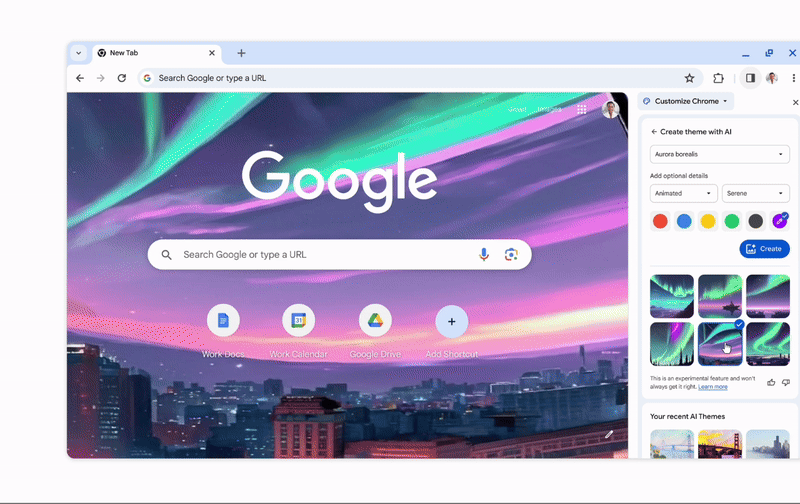Open the Learn more link
800x504 pixels.
713,387
